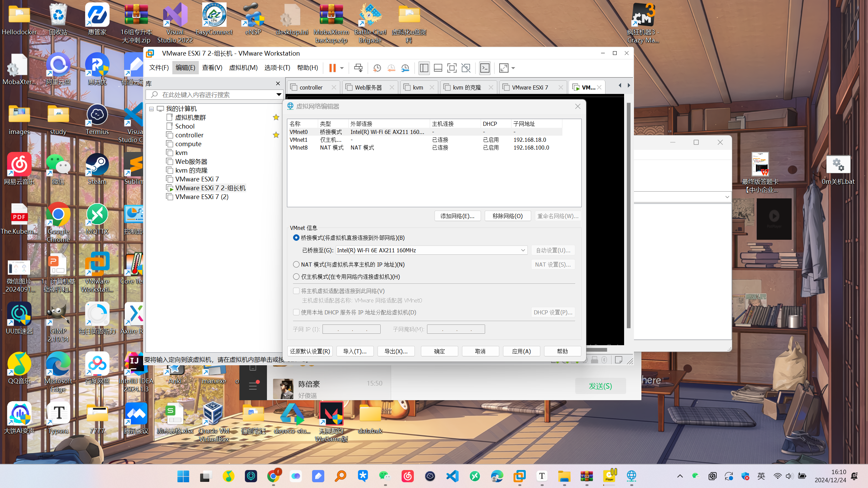The width and height of the screenshot is (868, 488).
Task: Toggle the library sidebar view icon
Action: 424,68
